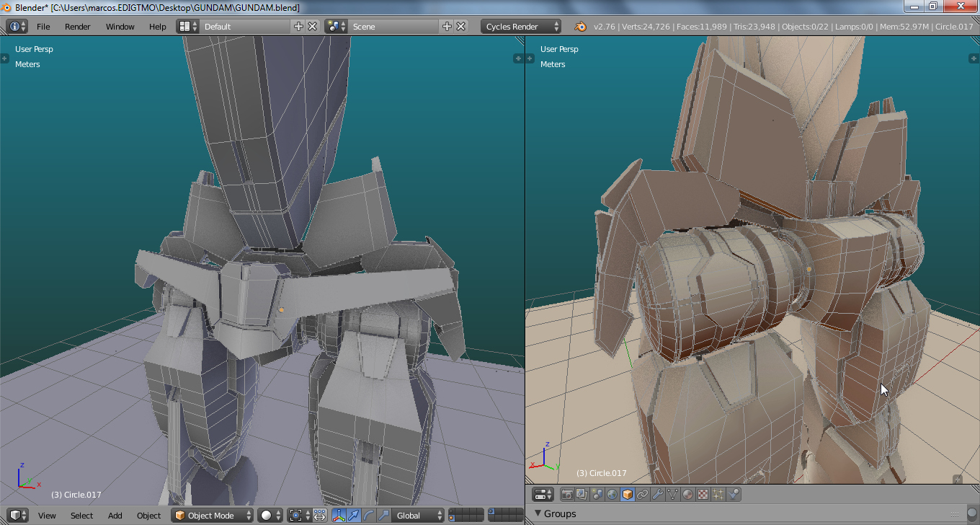Open the Object Constraints tab (chain icon)

pyautogui.click(x=643, y=495)
